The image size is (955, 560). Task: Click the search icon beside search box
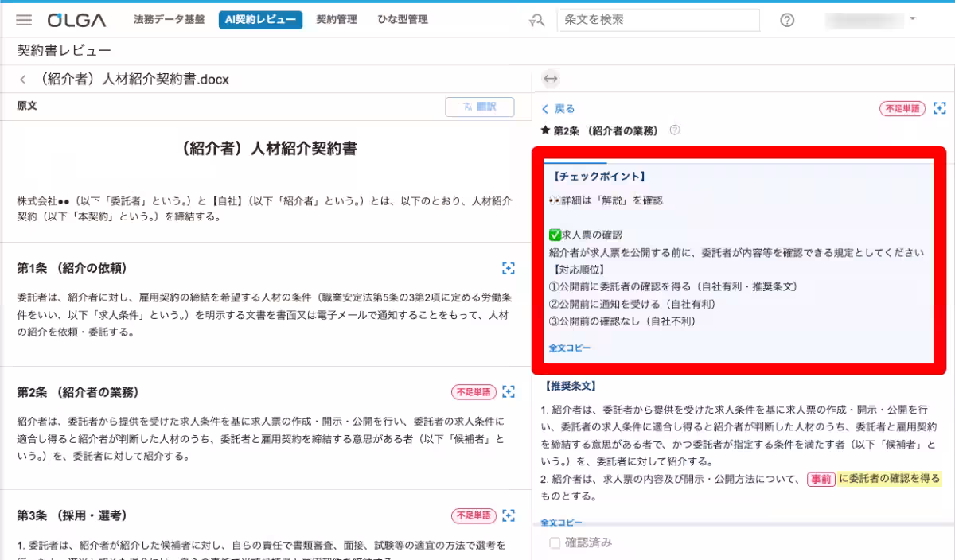(536, 21)
